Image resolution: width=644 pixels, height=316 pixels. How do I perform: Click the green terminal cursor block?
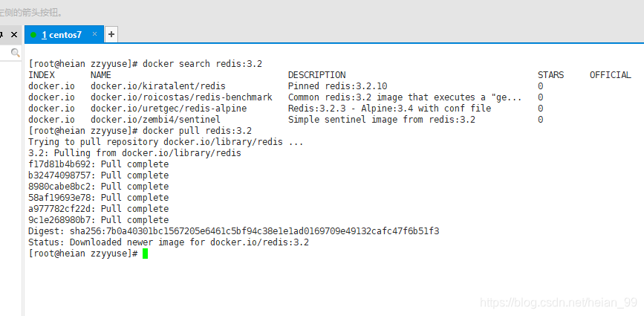tap(145, 254)
